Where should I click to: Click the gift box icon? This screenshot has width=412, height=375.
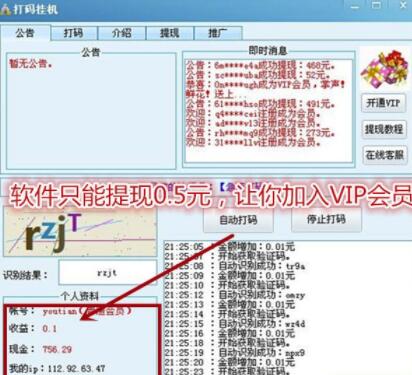(x=385, y=69)
